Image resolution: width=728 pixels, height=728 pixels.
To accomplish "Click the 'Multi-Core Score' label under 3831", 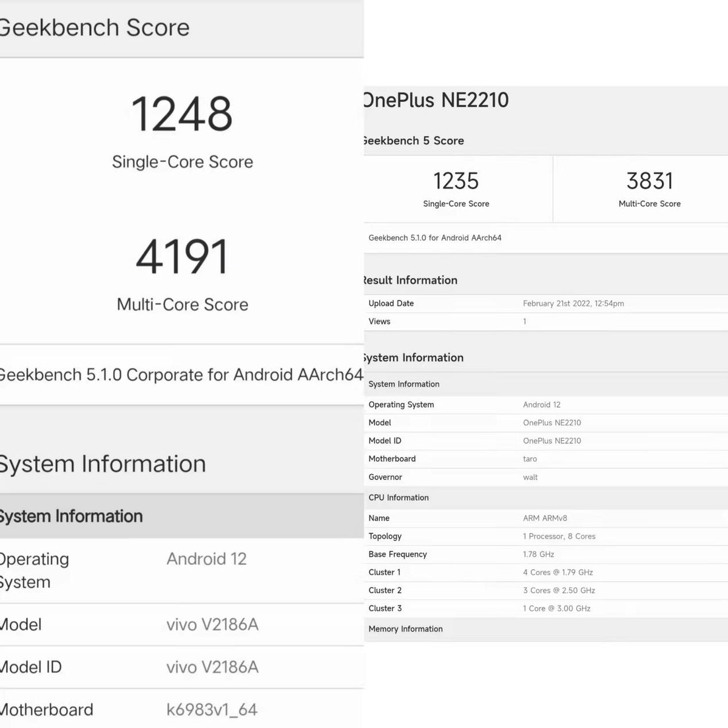I will point(650,204).
